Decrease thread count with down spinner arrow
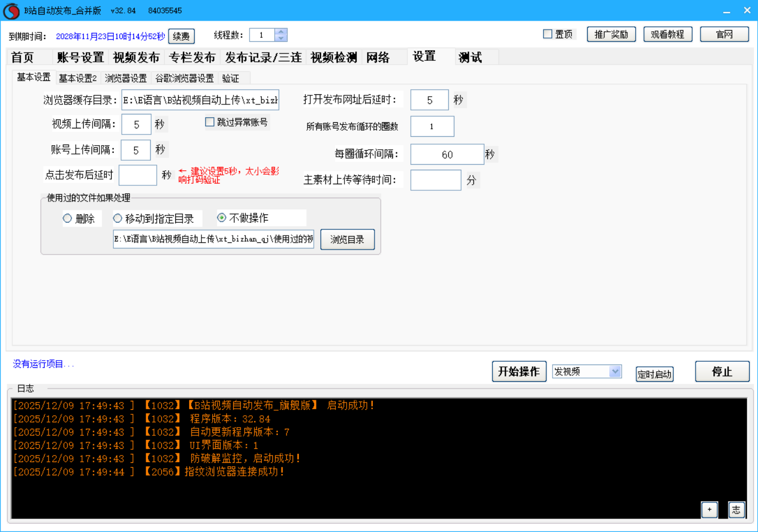This screenshot has height=532, width=758. (281, 39)
